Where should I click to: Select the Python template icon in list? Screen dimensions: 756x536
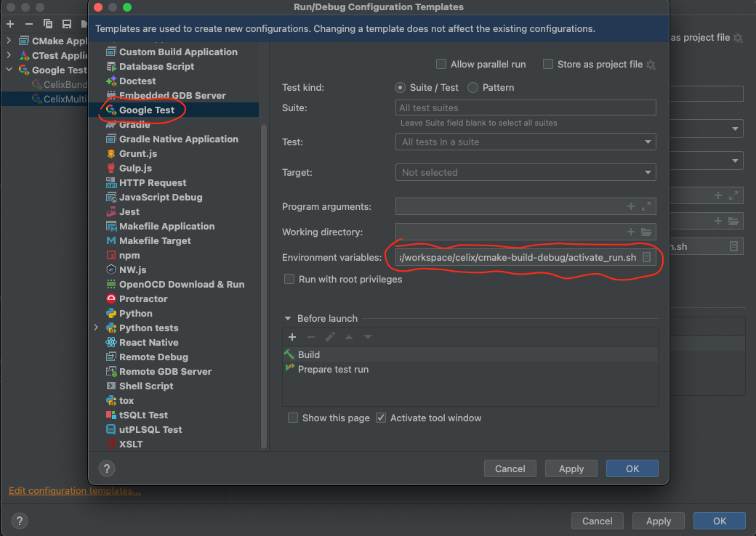111,314
